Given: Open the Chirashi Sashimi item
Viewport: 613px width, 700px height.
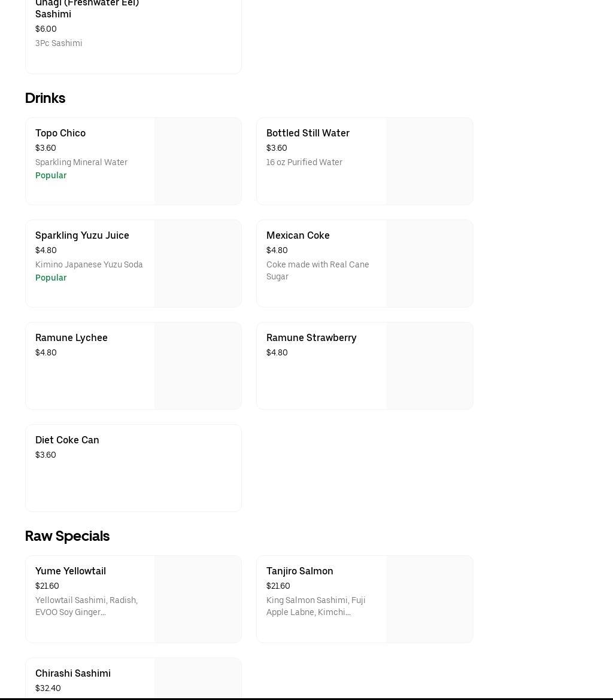Looking at the screenshot, I should coord(73,673).
